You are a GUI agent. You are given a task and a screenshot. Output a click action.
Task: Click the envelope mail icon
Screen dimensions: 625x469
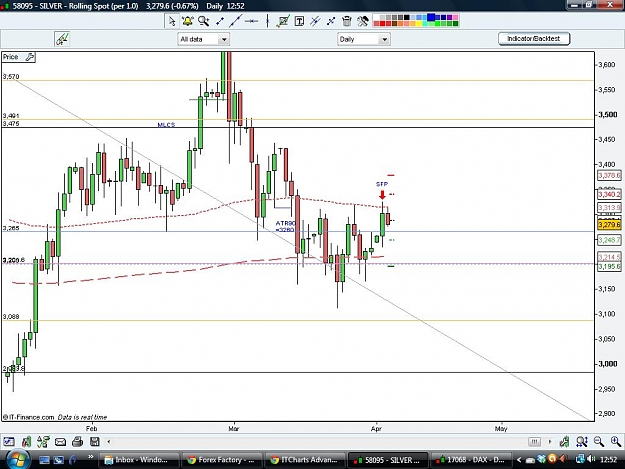(x=60, y=442)
